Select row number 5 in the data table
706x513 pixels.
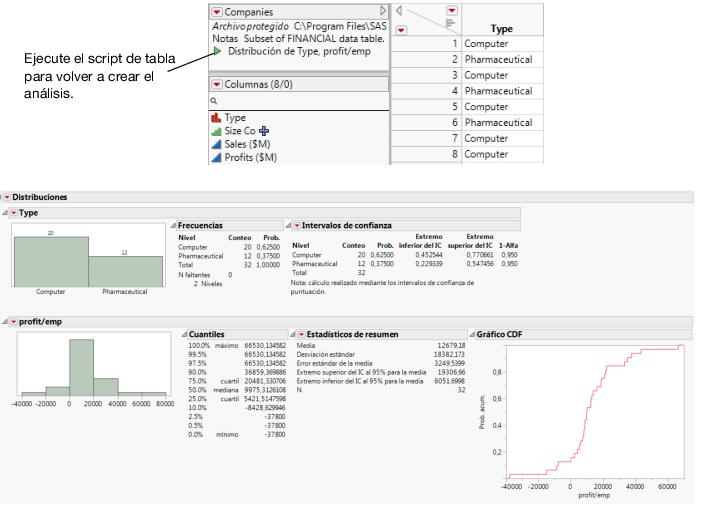(x=455, y=107)
